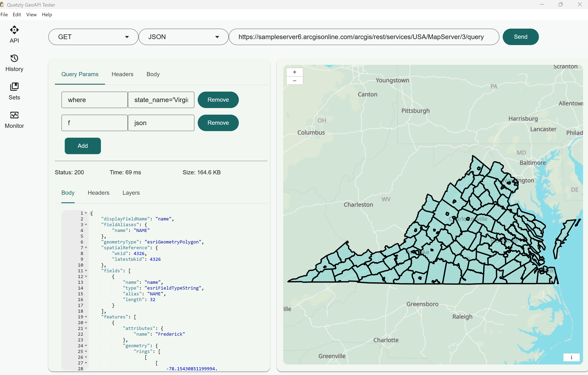This screenshot has height=375, width=588.
Task: Open the Sets icon in sidebar
Action: tap(14, 87)
